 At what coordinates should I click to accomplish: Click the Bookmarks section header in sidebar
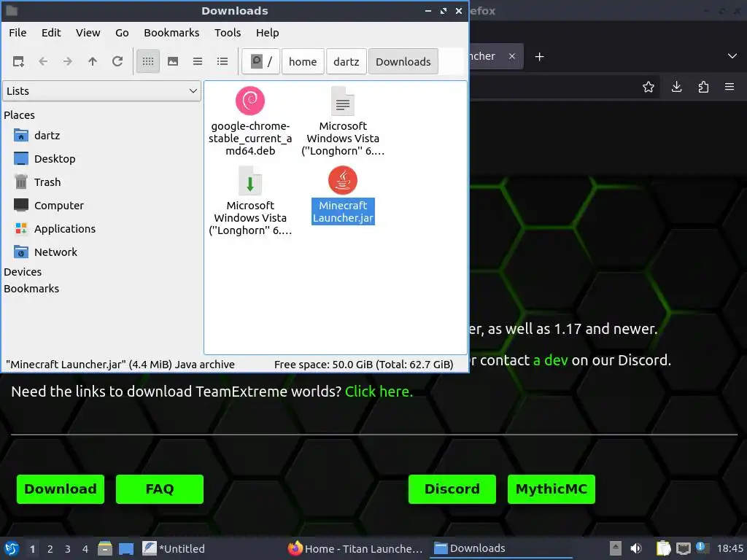coord(31,289)
